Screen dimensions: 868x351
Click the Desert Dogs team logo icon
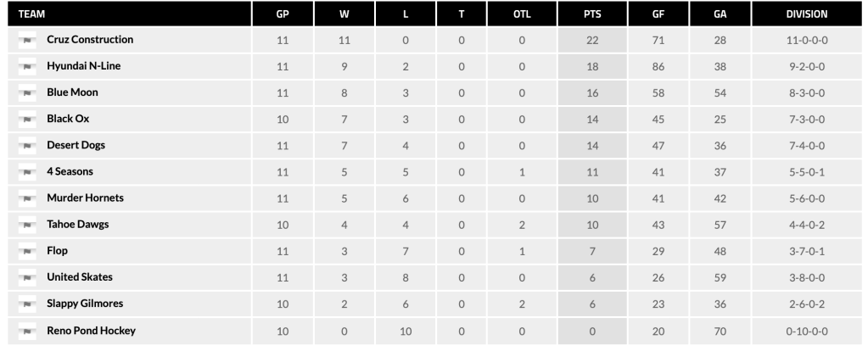27,145
